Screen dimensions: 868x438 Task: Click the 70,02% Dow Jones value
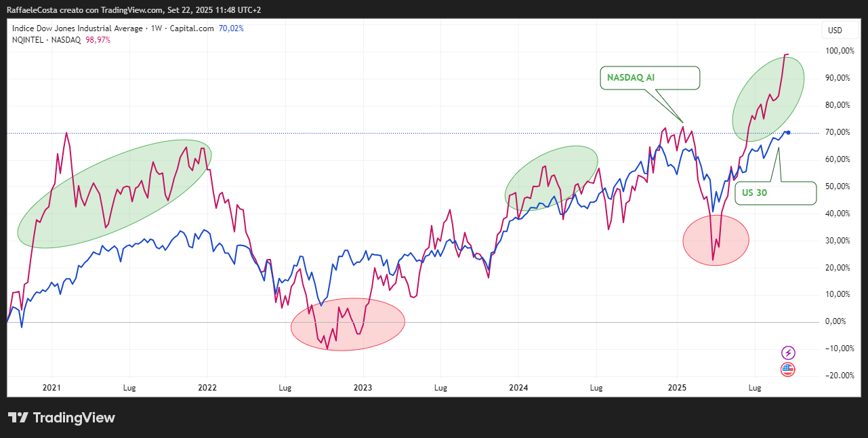pyautogui.click(x=231, y=28)
